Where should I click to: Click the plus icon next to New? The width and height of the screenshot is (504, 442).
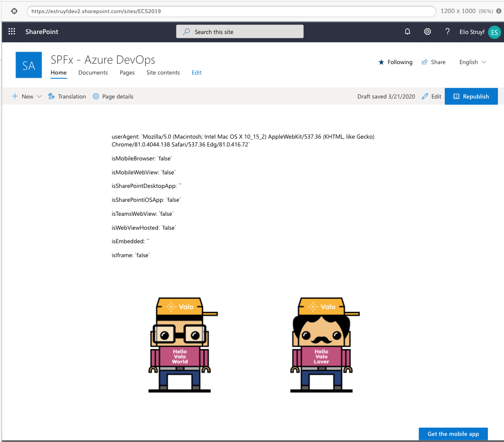[x=15, y=96]
